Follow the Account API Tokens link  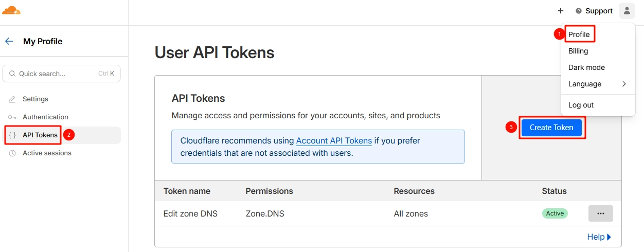(x=334, y=140)
